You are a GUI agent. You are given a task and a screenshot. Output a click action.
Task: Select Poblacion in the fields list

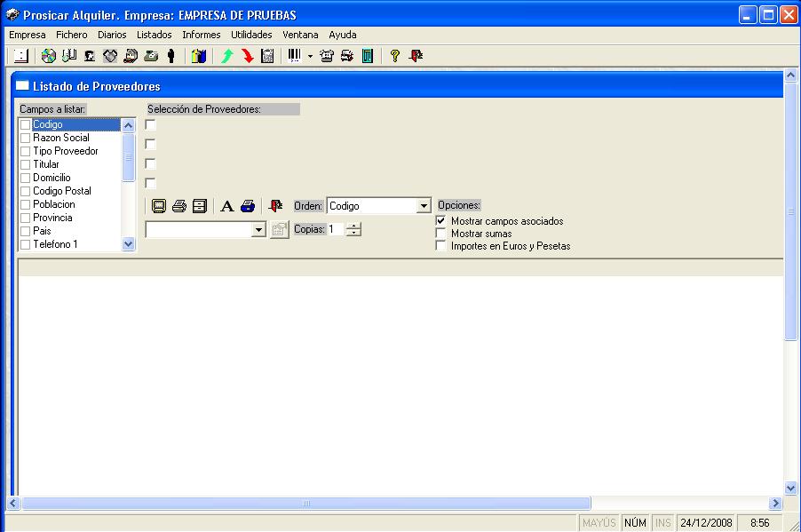click(x=54, y=204)
